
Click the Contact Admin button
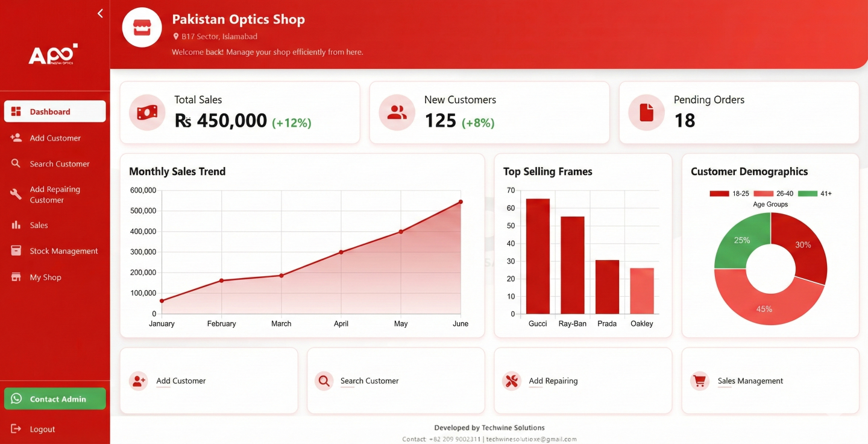pyautogui.click(x=55, y=398)
